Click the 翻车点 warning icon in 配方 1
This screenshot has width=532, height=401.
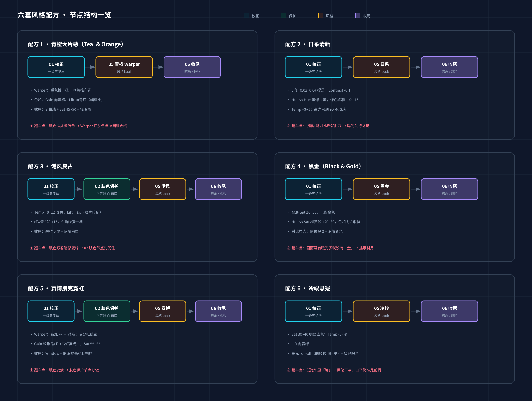(x=31, y=126)
